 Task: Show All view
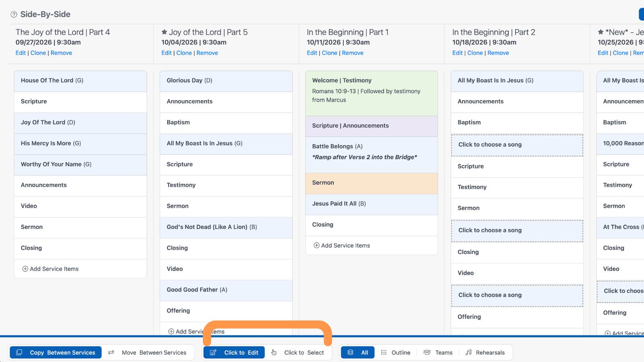(357, 352)
